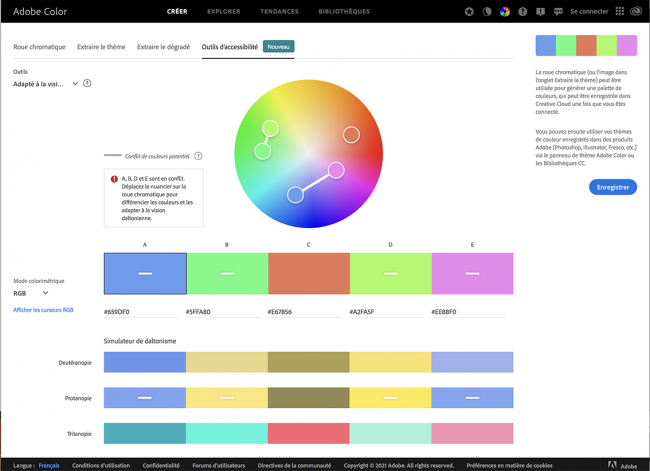
Task: Click help icon beside Conflit de couleurs potentiel
Action: (198, 156)
